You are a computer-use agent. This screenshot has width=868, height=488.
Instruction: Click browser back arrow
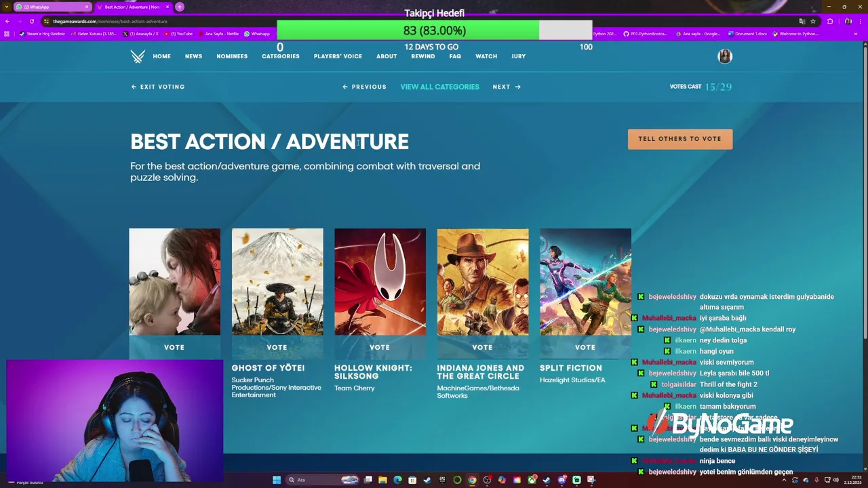(7, 21)
